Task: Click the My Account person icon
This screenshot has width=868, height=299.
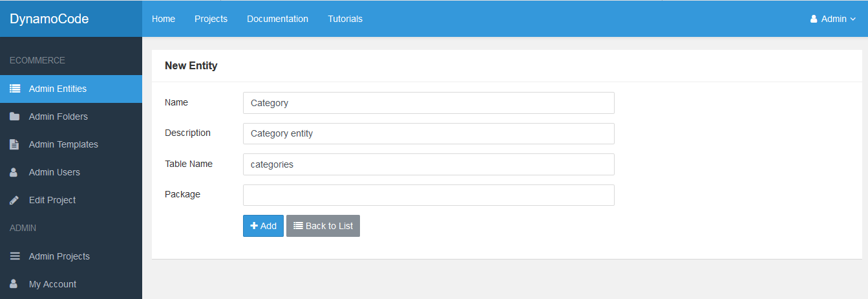Action: (14, 284)
